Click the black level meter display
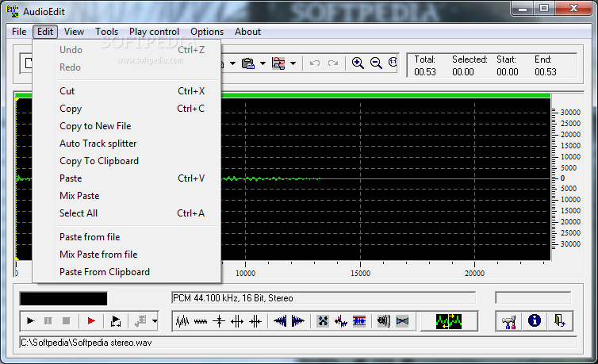Viewport: 598px width, 364px height. (63, 298)
